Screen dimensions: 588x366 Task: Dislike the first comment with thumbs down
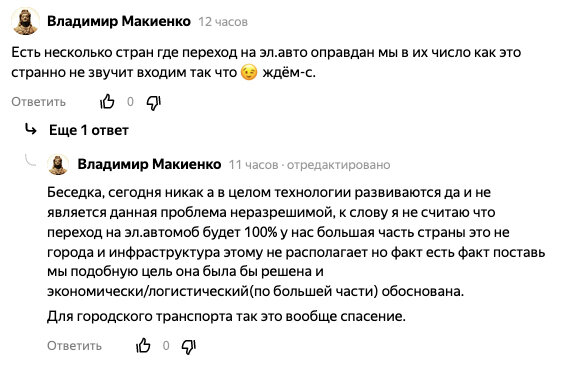point(154,102)
